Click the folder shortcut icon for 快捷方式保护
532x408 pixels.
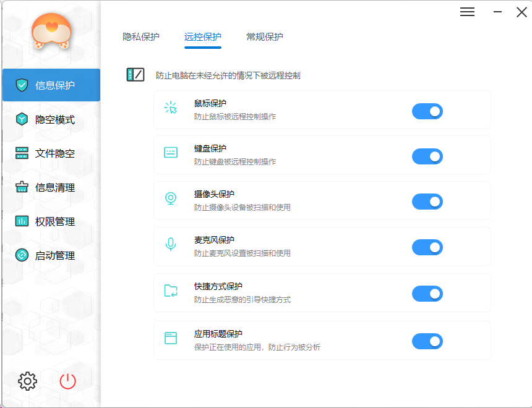171,291
